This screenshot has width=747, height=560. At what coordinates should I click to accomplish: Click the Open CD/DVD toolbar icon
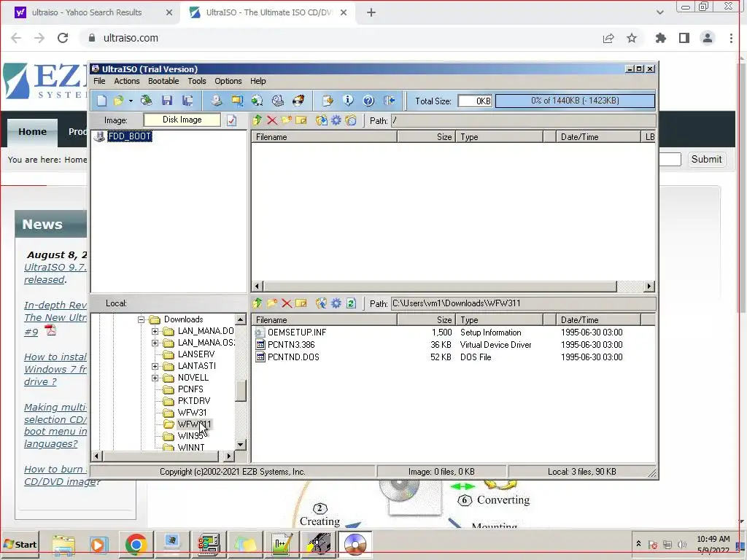146,101
